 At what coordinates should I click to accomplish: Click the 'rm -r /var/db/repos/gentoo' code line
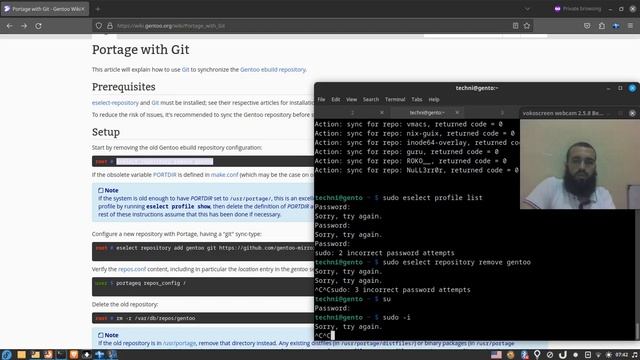coord(156,318)
